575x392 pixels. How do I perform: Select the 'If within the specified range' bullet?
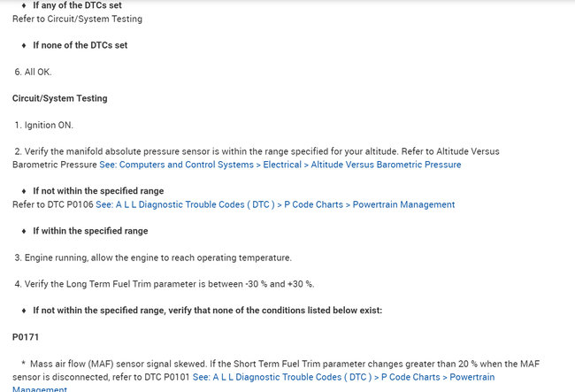90,231
